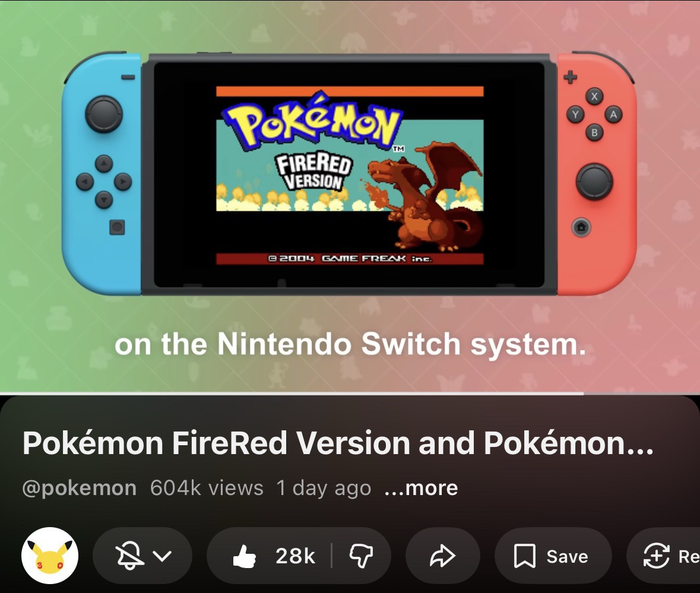Expand notification options chevron
700x593 pixels.
click(x=162, y=556)
